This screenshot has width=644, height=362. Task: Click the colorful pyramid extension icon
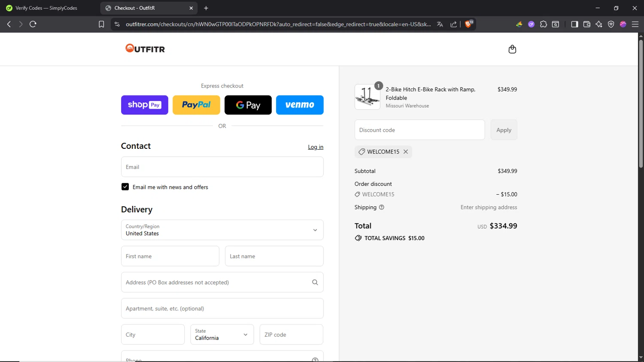519,24
